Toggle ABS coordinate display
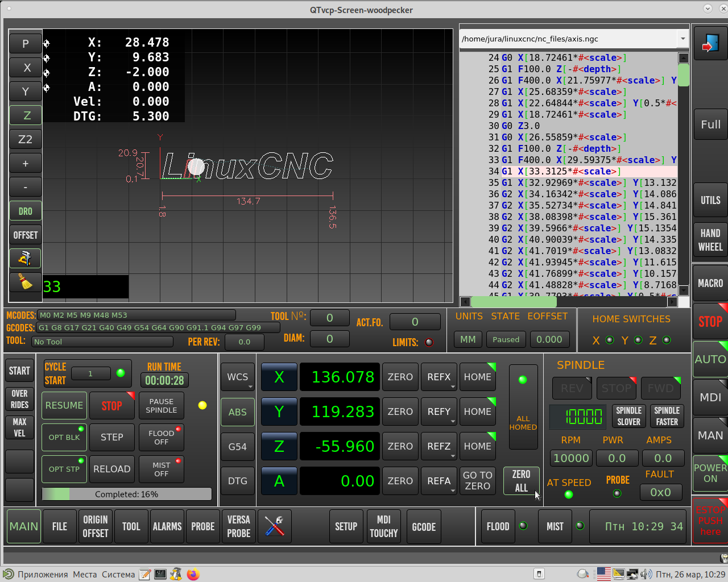The width and height of the screenshot is (728, 582). [x=238, y=411]
